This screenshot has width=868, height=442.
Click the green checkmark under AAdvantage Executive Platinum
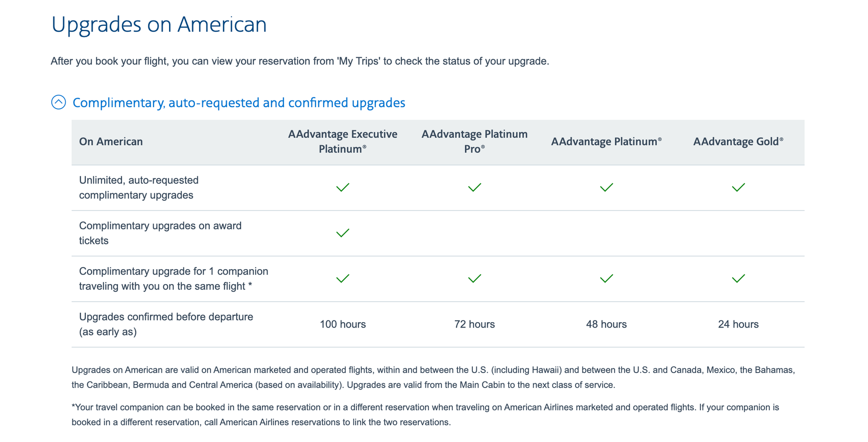point(343,187)
